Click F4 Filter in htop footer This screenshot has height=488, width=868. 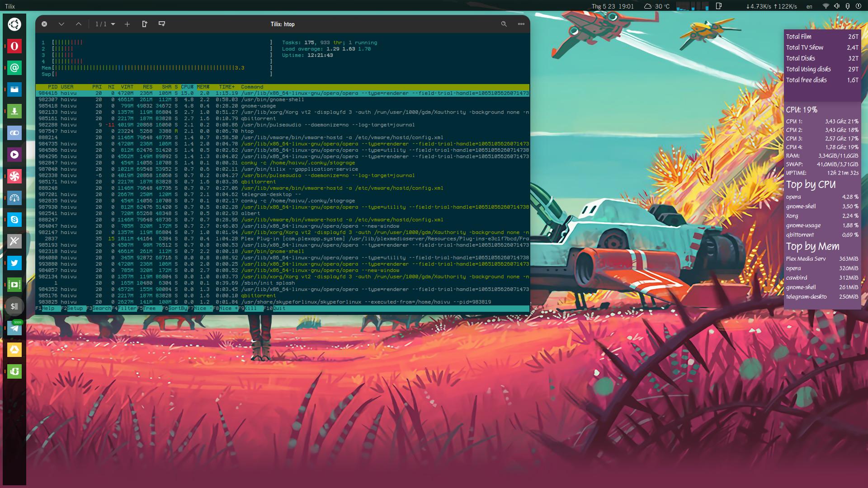tap(124, 309)
